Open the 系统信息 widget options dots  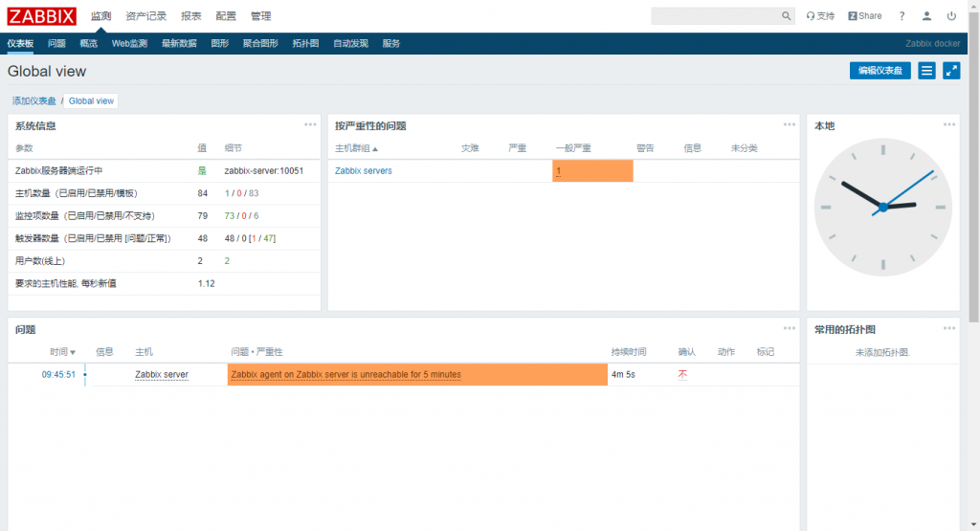(310, 124)
